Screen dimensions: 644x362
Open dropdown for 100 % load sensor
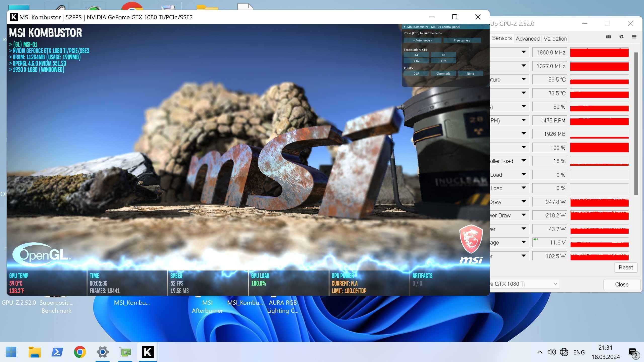(524, 147)
